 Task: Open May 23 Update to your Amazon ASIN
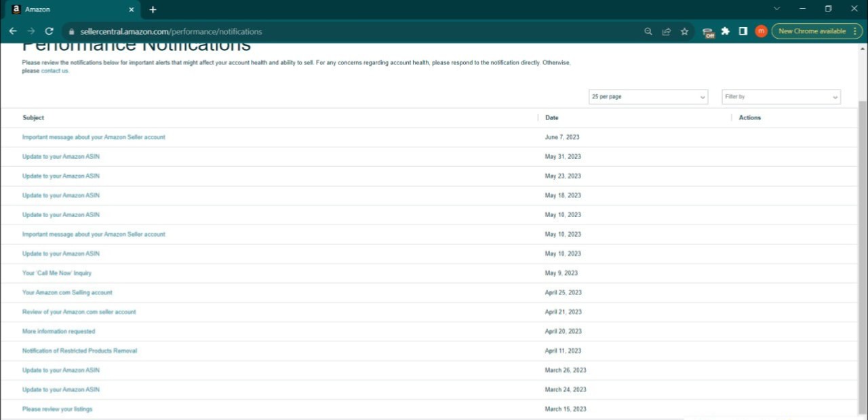61,176
